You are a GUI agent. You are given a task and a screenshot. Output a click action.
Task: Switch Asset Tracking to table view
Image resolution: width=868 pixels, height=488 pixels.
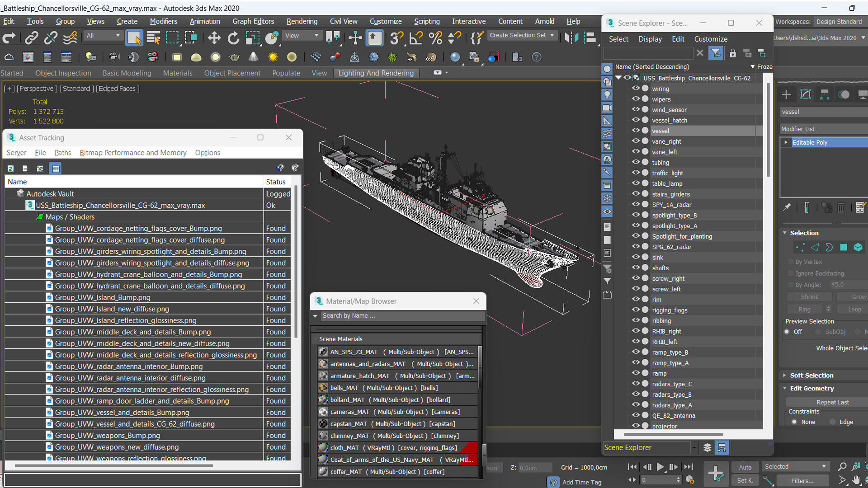[x=56, y=169]
